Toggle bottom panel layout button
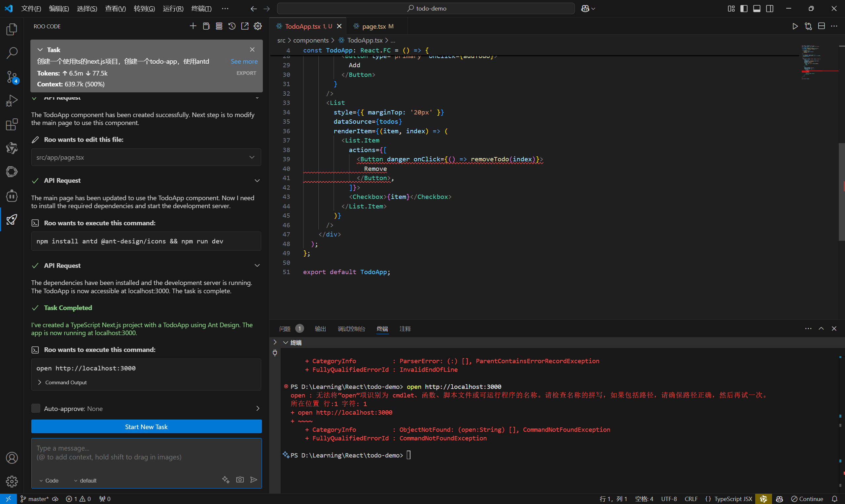The height and width of the screenshot is (504, 845). pyautogui.click(x=757, y=9)
